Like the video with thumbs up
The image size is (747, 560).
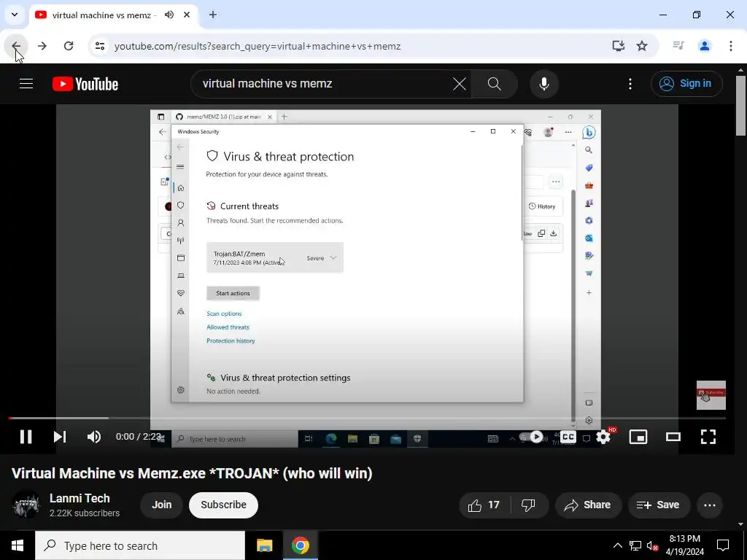(x=484, y=505)
